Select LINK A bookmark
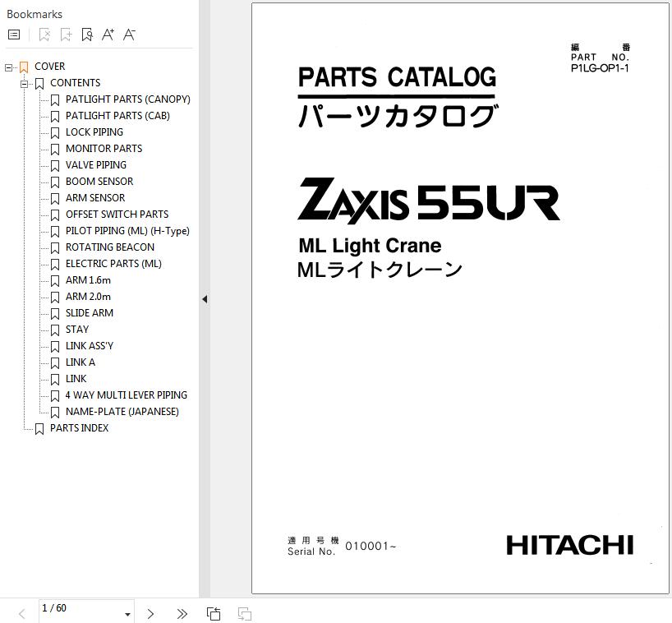672x623 pixels. click(81, 362)
